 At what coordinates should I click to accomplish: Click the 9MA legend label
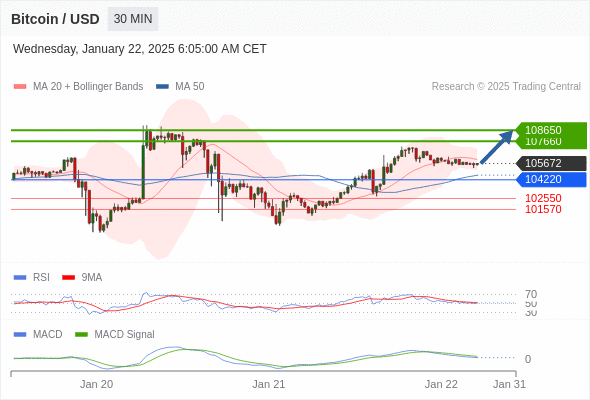coord(92,278)
